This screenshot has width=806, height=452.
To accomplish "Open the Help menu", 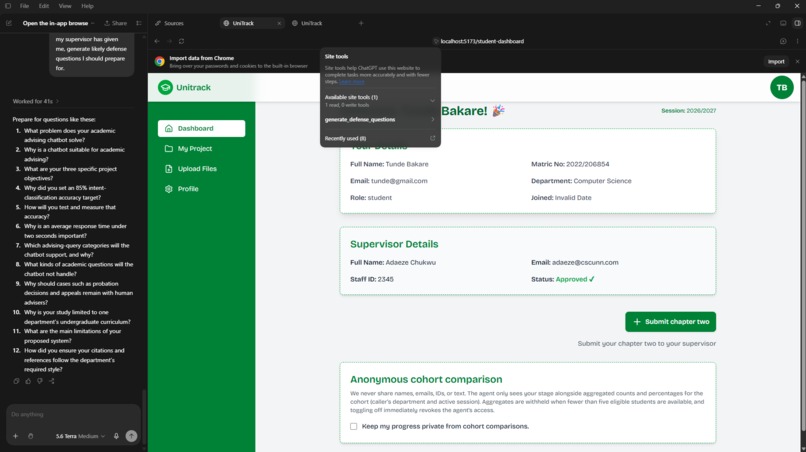I will coord(87,6).
